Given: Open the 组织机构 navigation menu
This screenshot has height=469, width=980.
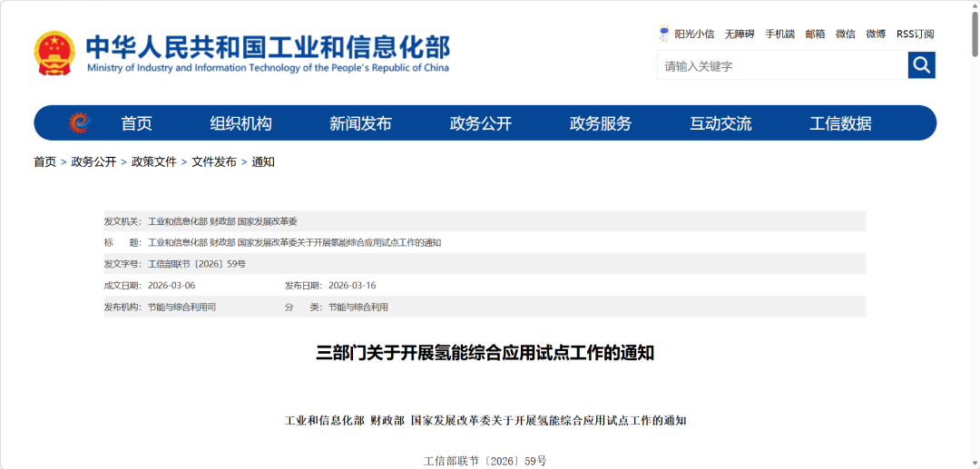Looking at the screenshot, I should (x=240, y=123).
